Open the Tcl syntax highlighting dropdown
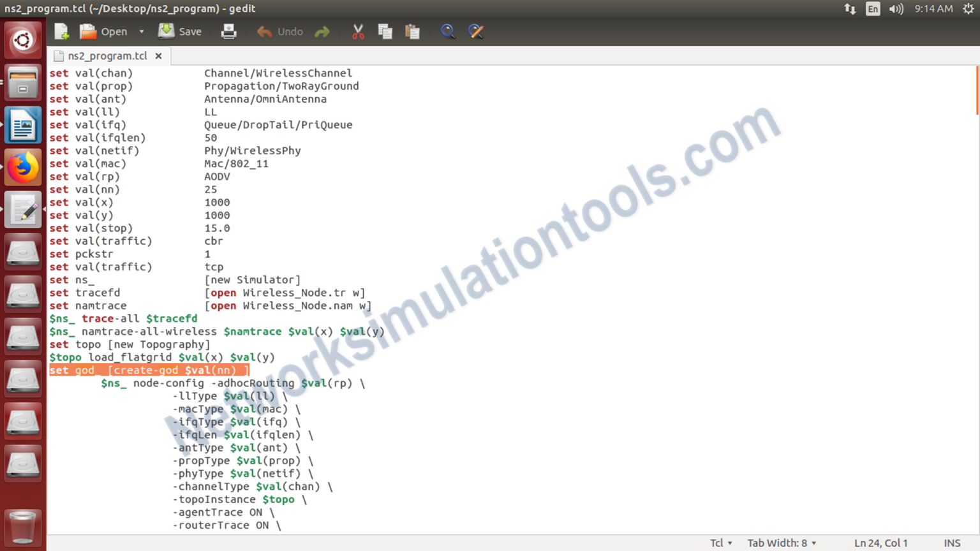The image size is (980, 551). (x=720, y=543)
